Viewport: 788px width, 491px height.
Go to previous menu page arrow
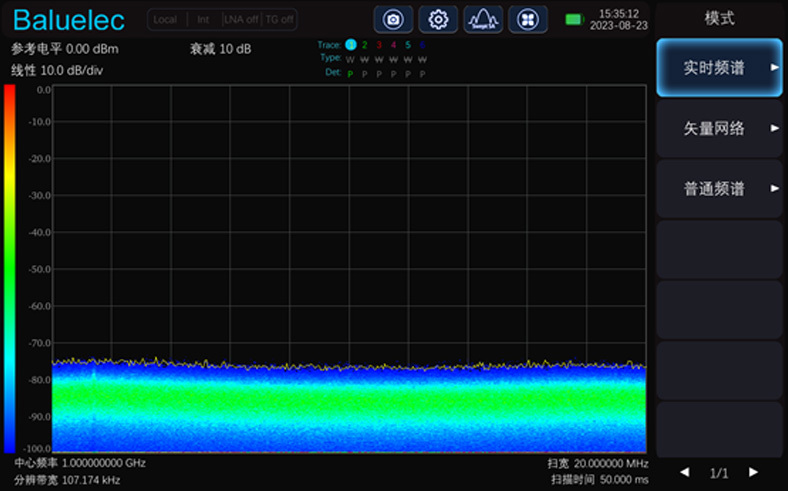click(x=684, y=472)
